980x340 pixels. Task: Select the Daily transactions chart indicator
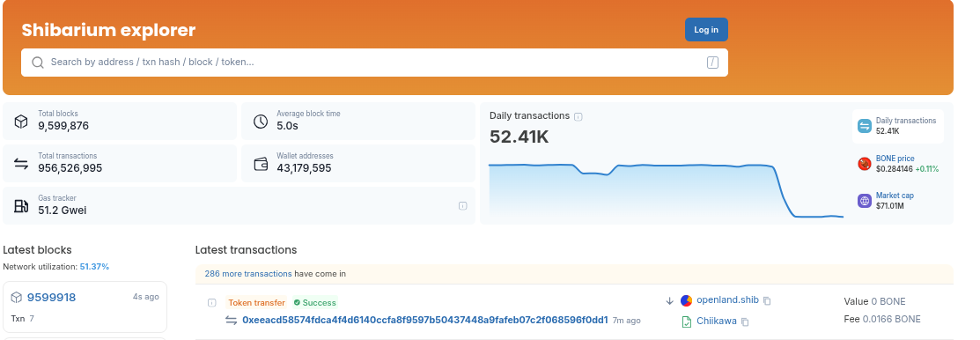pyautogui.click(x=898, y=126)
